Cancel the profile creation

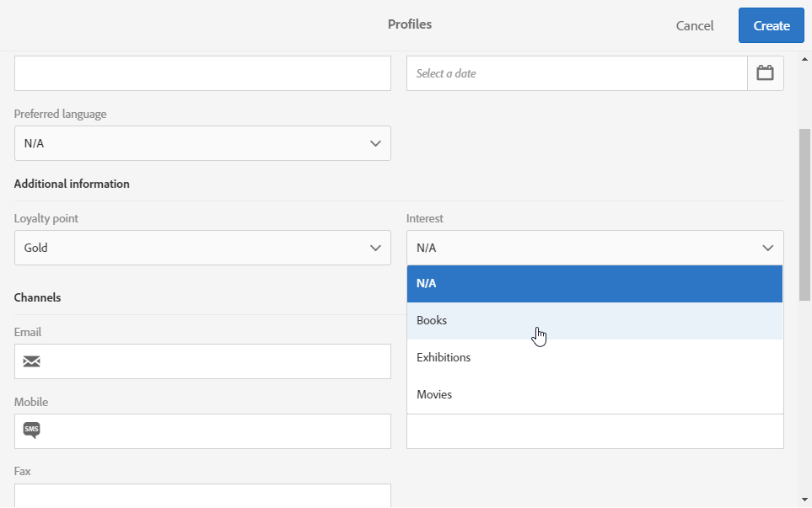click(695, 26)
